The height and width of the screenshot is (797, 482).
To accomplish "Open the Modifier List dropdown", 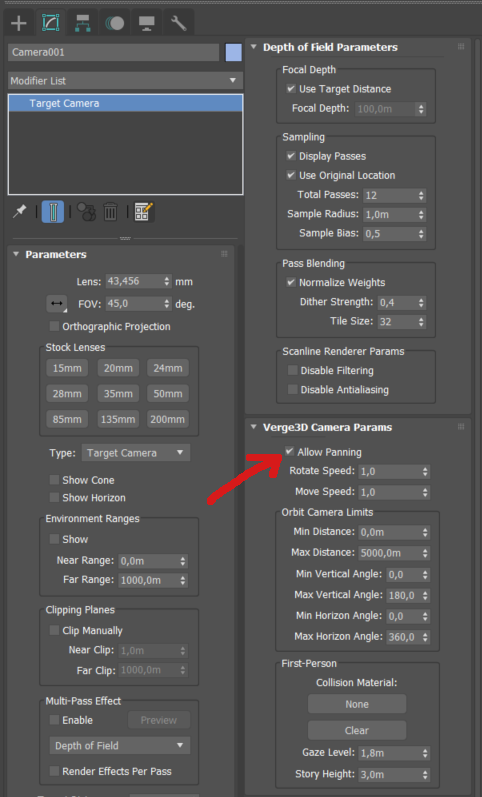I will tap(125, 80).
